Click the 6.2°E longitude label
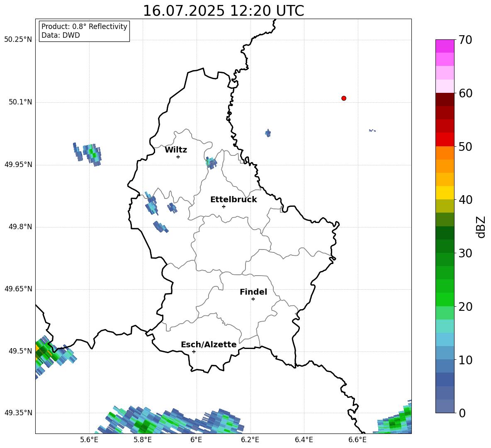The width and height of the screenshot is (491, 448). (250, 440)
